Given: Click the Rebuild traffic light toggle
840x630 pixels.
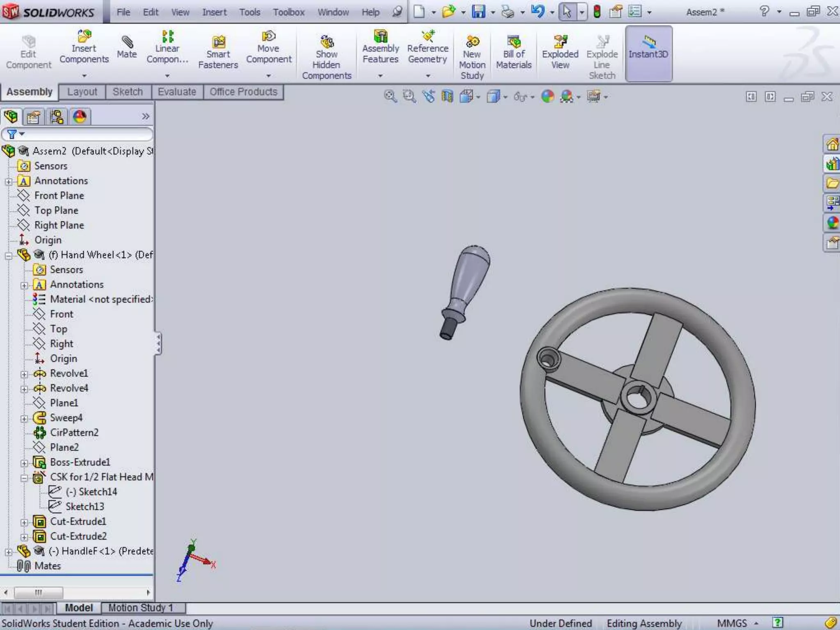Looking at the screenshot, I should (x=597, y=11).
